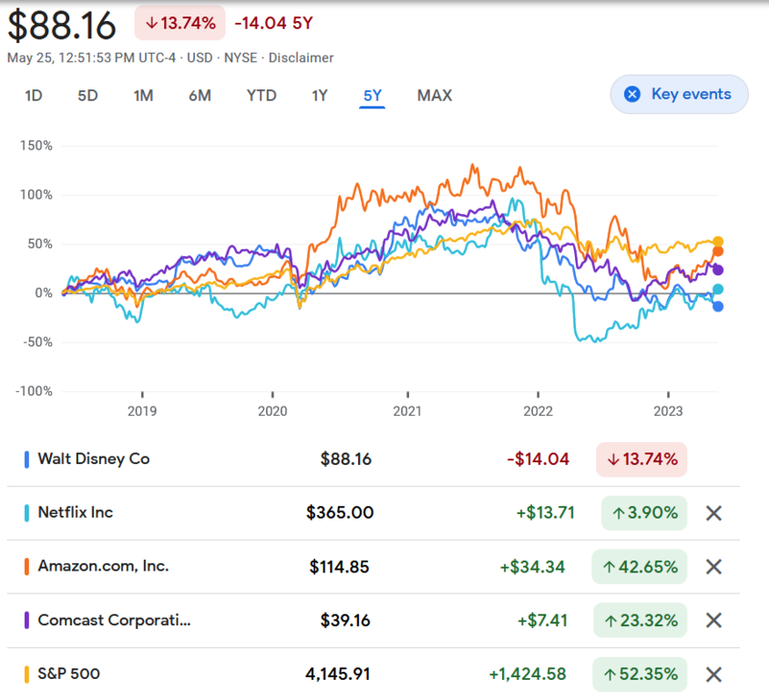This screenshot has height=700, width=769.
Task: Remove S&P 500 from comparison
Action: [714, 674]
